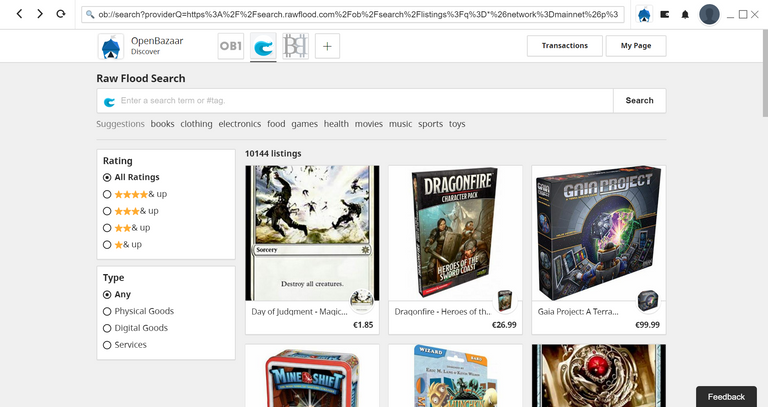Add a new search provider with plus
The width and height of the screenshot is (768, 407).
pyautogui.click(x=327, y=46)
